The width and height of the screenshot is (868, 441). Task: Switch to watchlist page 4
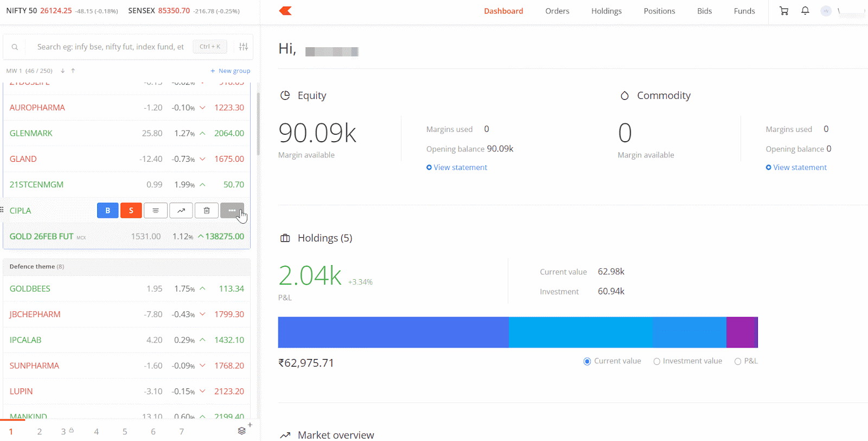(96, 432)
